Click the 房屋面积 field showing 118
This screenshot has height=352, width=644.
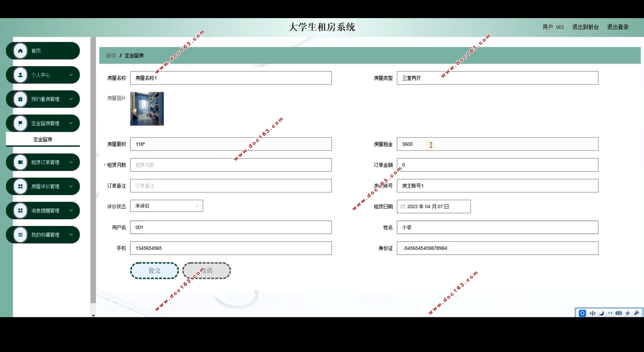click(x=231, y=144)
